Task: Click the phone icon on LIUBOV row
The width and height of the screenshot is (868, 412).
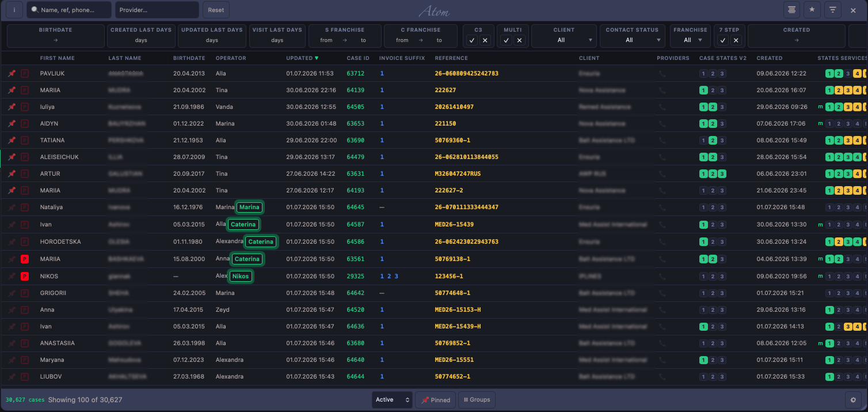Action: (x=663, y=377)
